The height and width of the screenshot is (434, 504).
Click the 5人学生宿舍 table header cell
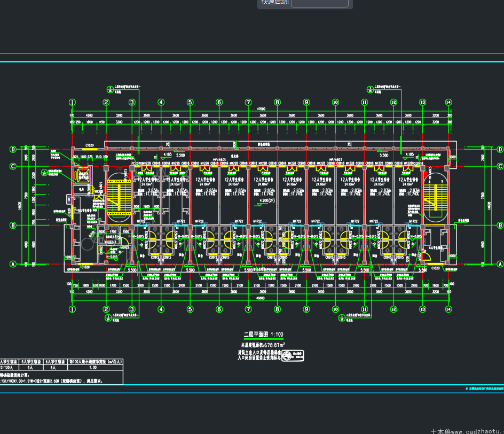(x=31, y=362)
